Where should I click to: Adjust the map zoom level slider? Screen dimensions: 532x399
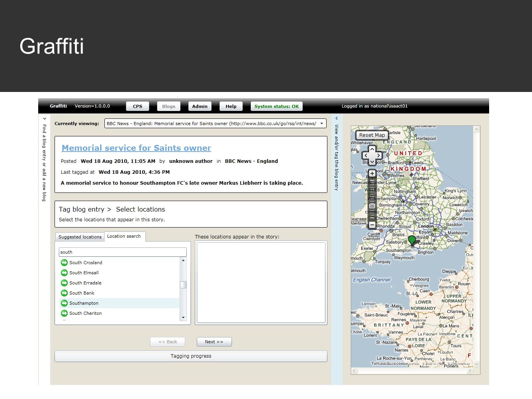pos(372,206)
